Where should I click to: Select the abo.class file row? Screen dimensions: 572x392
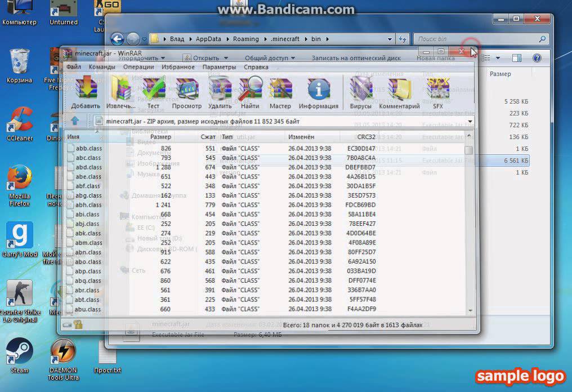(x=221, y=262)
